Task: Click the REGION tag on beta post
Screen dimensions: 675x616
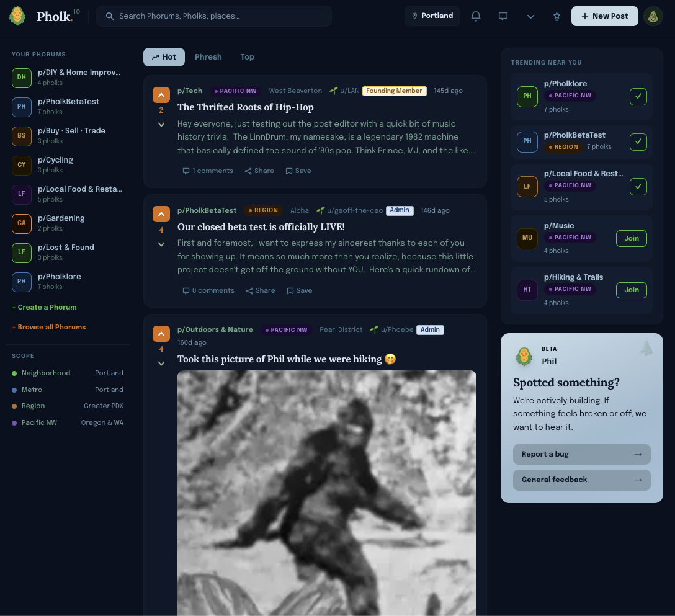Action: pyautogui.click(x=263, y=210)
